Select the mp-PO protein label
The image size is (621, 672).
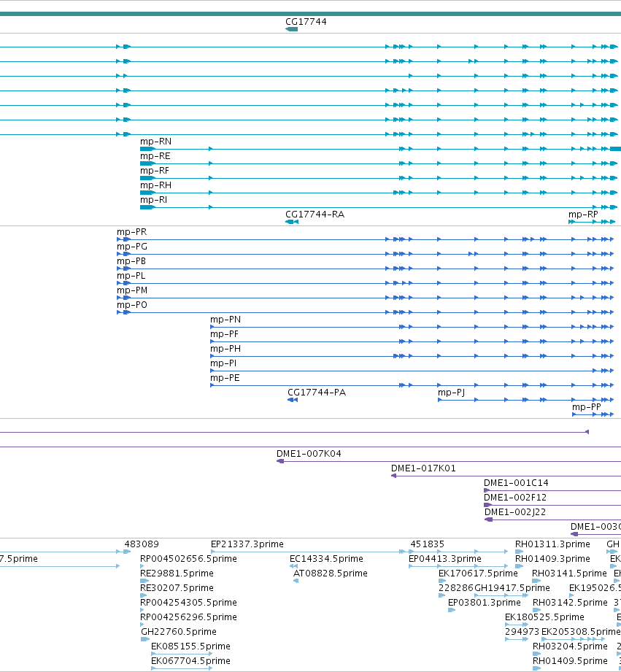click(x=132, y=305)
